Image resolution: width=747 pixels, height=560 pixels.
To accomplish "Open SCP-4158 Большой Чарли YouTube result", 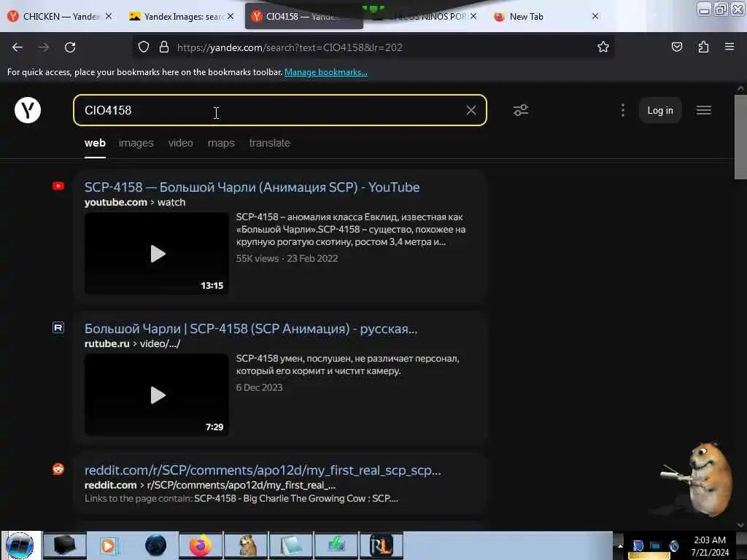I will click(252, 187).
